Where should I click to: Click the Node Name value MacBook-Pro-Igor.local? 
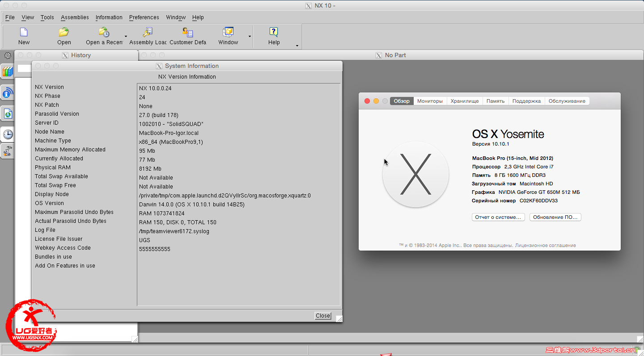click(169, 133)
